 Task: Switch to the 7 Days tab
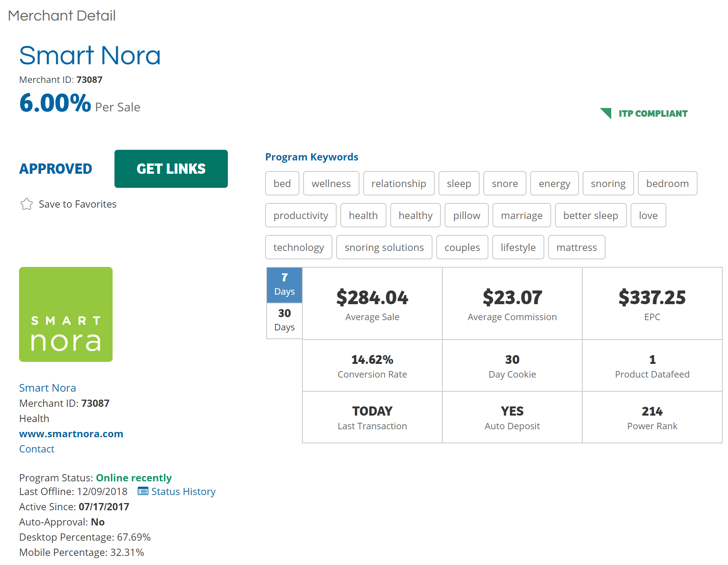(x=285, y=285)
